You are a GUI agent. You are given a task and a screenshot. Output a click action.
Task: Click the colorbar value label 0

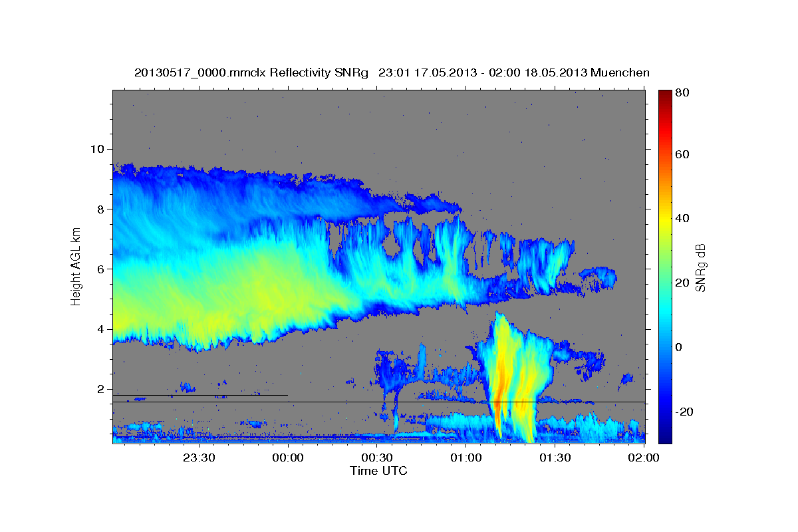click(680, 347)
